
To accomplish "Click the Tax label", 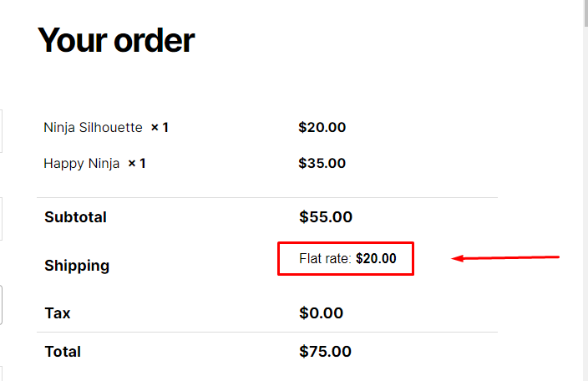I will point(58,313).
